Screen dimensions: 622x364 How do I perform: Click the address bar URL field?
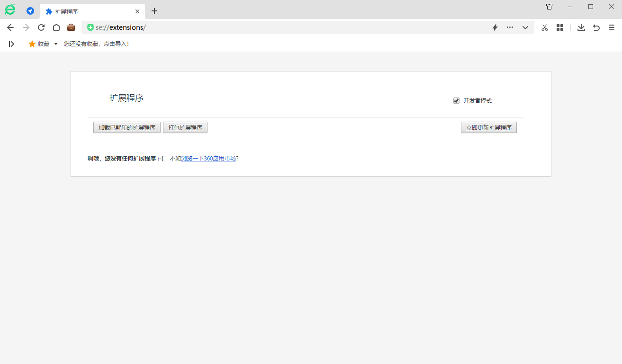click(x=284, y=27)
